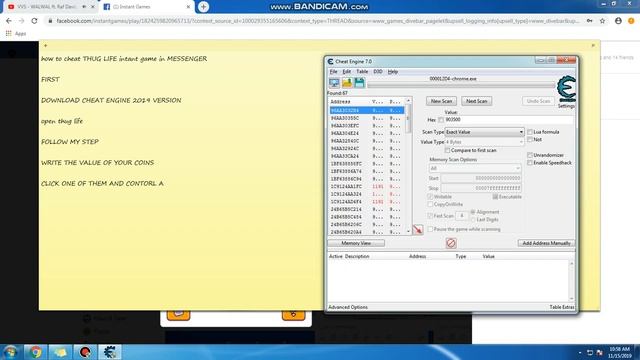Enable Compare to first scan
640x360 pixels.
[x=447, y=150]
